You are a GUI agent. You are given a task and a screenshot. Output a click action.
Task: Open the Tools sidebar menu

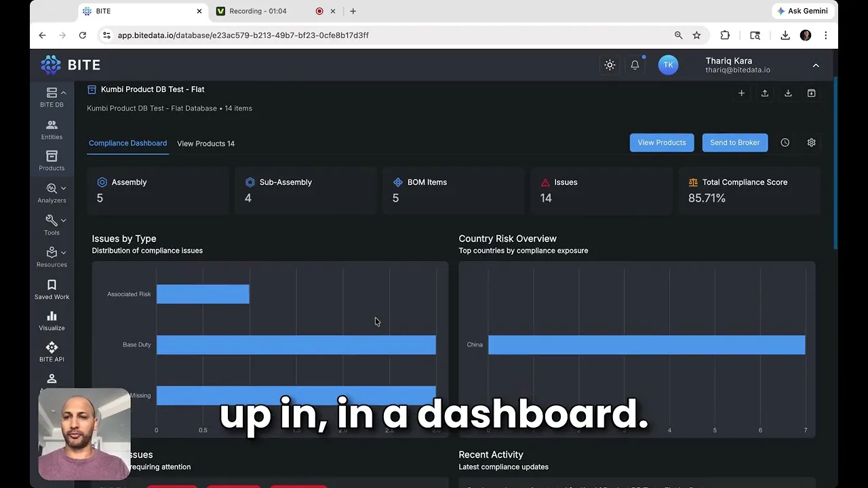tap(52, 225)
